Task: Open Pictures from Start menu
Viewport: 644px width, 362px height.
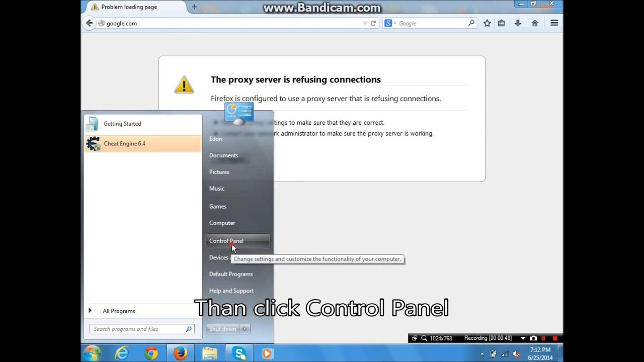Action: (219, 172)
